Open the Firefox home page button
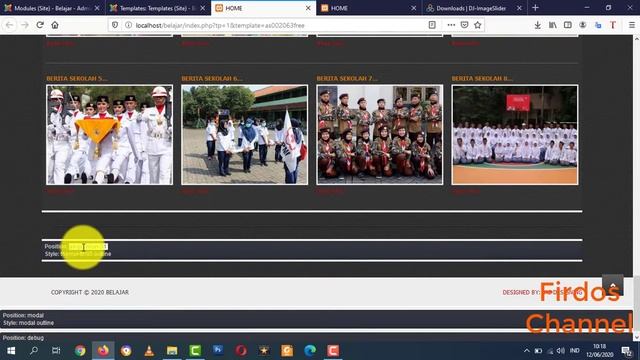Viewport: 640px width, 360px height. (55, 25)
